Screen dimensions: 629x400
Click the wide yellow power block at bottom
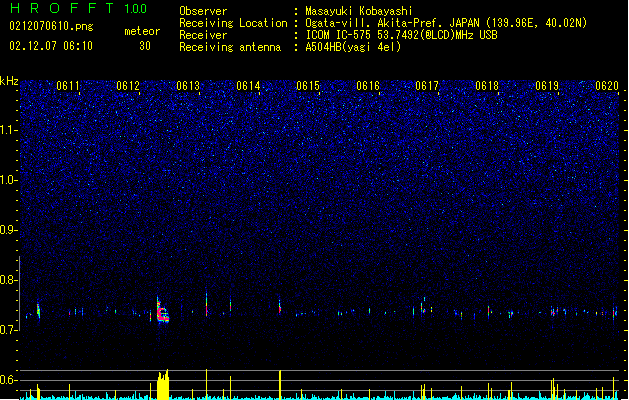[163, 385]
